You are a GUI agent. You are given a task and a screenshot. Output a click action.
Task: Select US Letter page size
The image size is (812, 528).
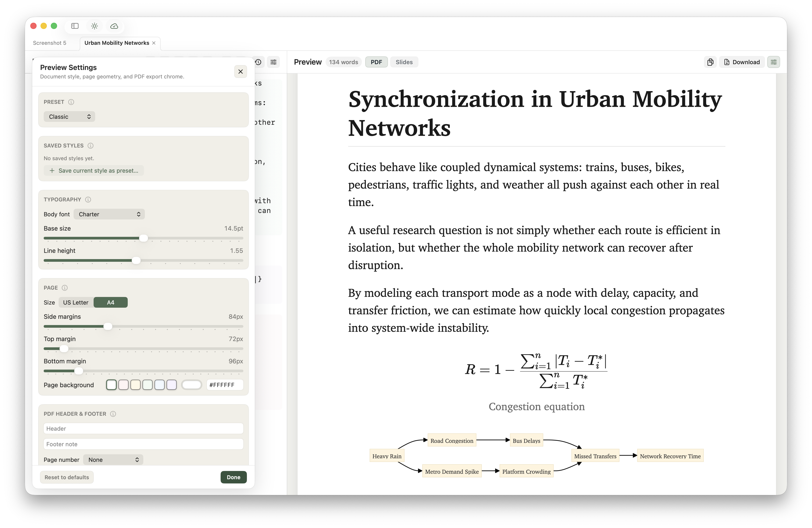76,303
